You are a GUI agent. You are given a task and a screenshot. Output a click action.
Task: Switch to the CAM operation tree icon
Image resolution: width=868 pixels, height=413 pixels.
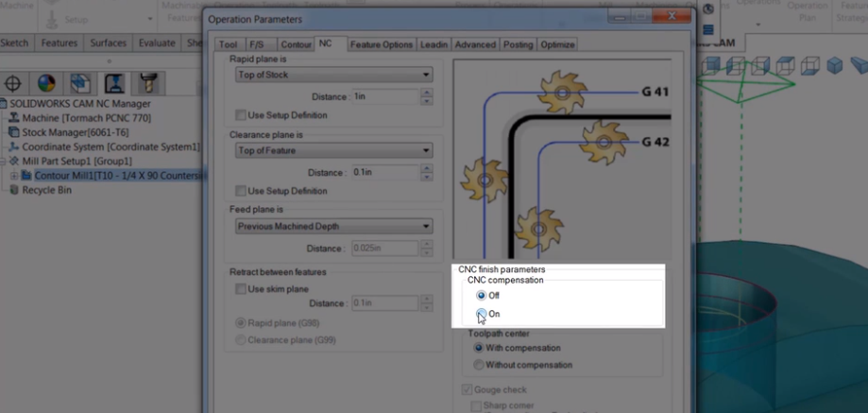(114, 83)
